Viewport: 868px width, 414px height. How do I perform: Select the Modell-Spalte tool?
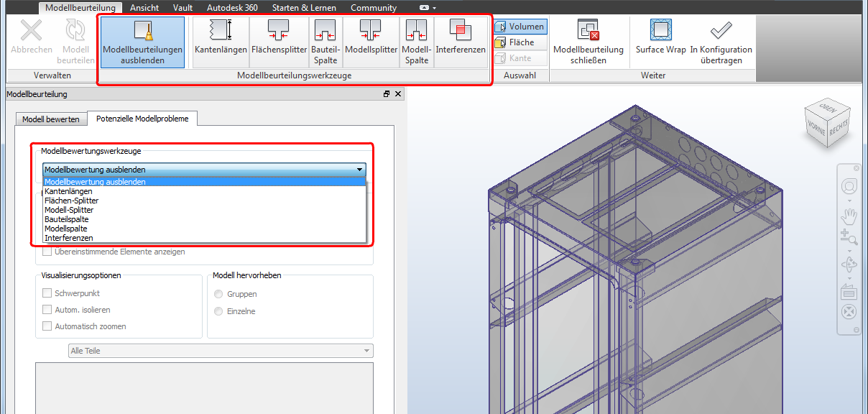tap(416, 42)
